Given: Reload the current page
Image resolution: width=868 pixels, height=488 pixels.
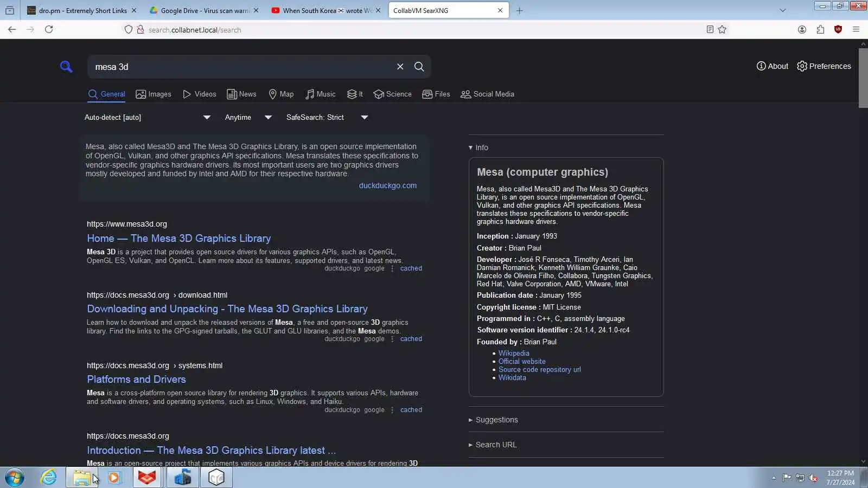Looking at the screenshot, I should click(49, 29).
